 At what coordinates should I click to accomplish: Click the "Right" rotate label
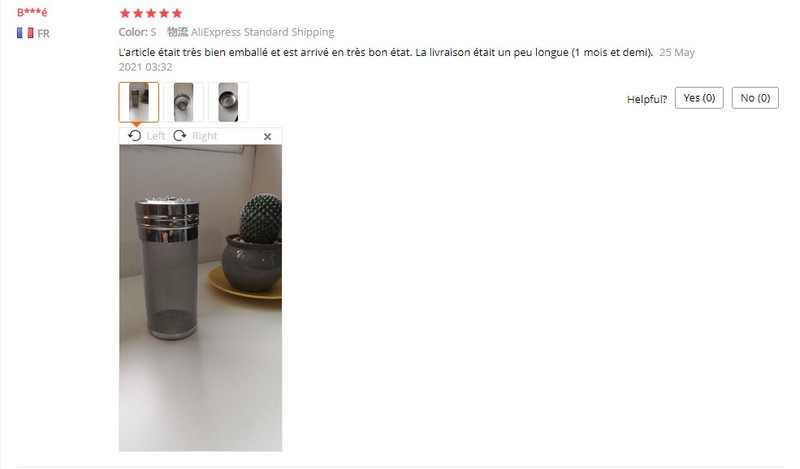coord(205,136)
